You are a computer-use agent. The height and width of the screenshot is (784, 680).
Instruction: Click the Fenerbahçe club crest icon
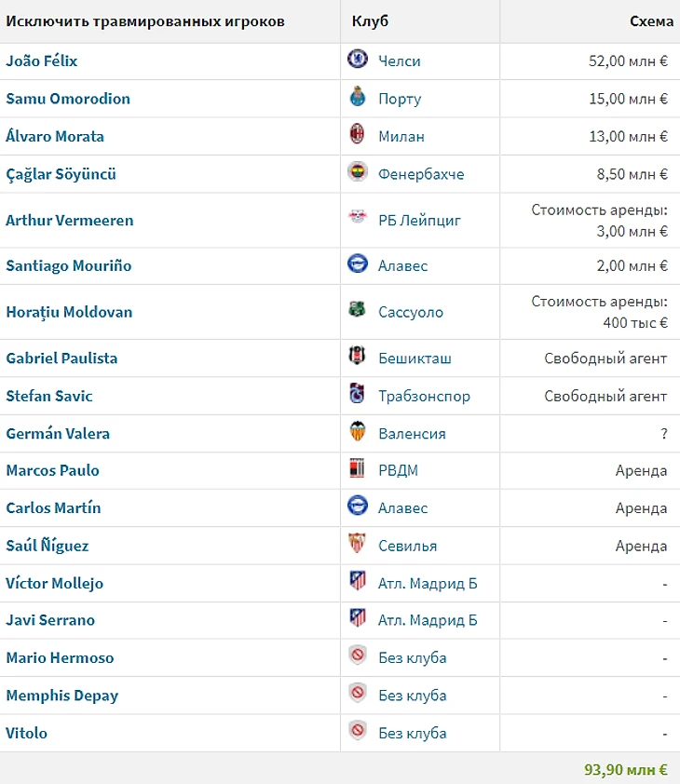click(x=358, y=173)
